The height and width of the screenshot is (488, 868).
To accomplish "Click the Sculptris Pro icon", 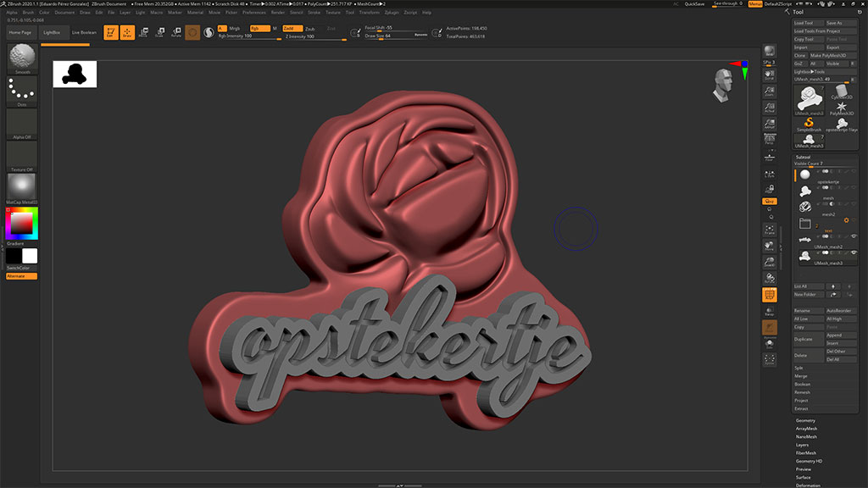I will pyautogui.click(x=209, y=33).
